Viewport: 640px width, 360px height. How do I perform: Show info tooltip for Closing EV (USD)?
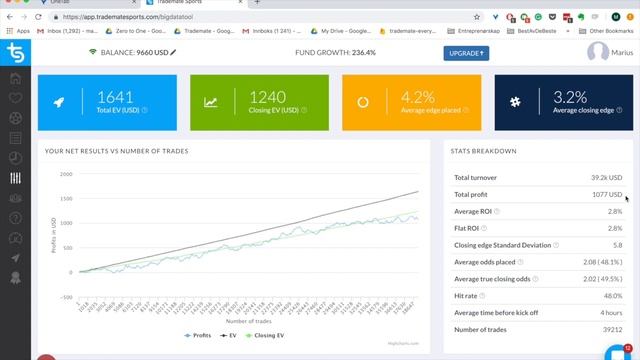[304, 110]
